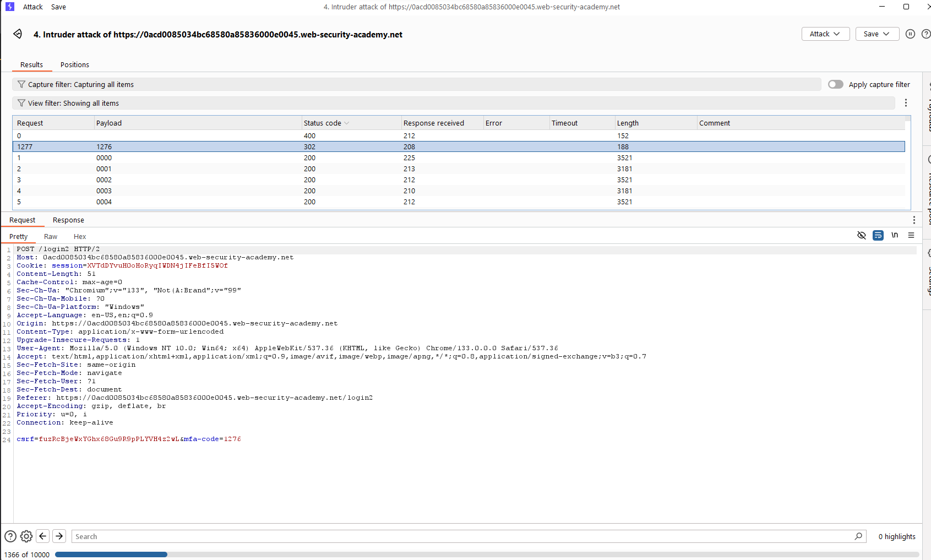Screen dimensions: 931x560
Task: Select the Response tab in message viewer
Action: click(x=68, y=220)
